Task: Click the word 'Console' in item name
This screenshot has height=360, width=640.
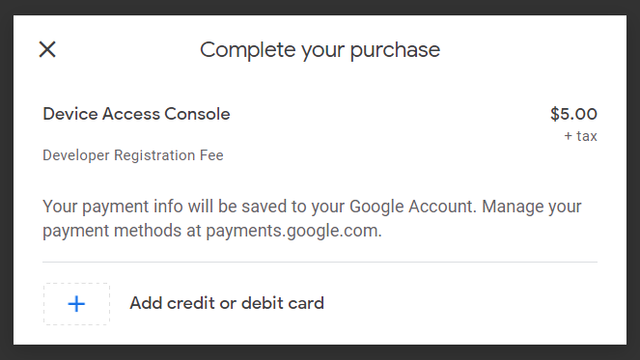Action: pyautogui.click(x=197, y=114)
